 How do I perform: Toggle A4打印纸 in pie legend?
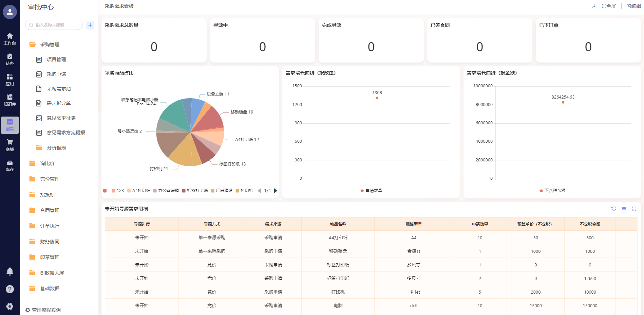pos(138,191)
